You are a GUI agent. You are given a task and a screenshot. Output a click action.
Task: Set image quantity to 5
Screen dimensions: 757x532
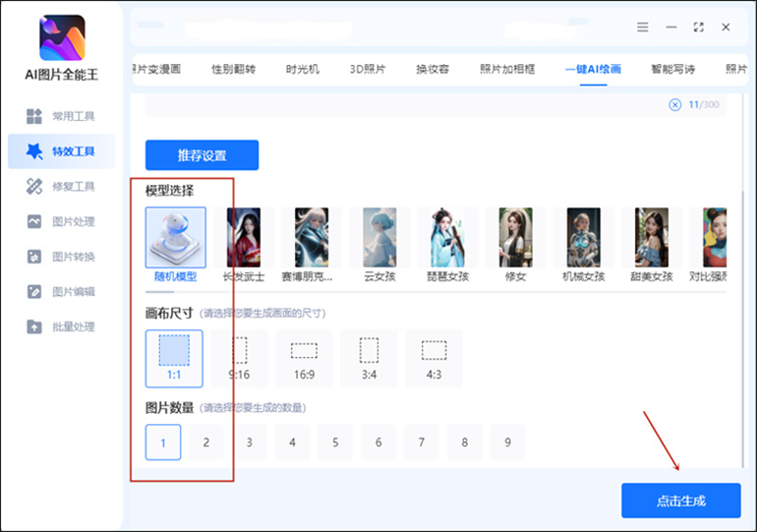[x=335, y=443]
